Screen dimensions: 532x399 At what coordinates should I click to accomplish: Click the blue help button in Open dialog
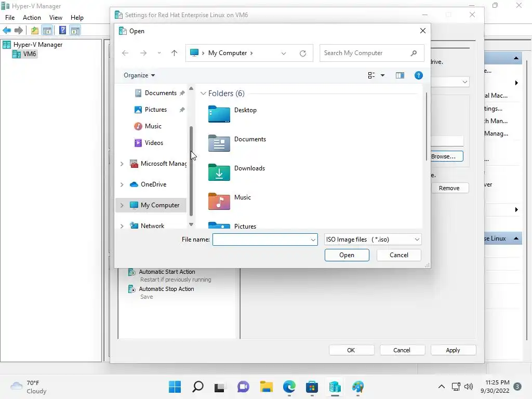tap(419, 75)
